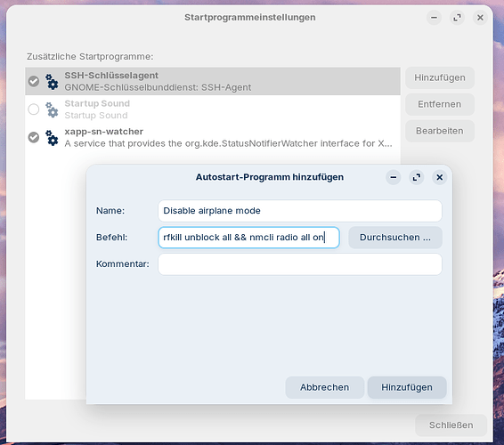The width and height of the screenshot is (504, 445).
Task: Minimize the Startprogrammeinstellungen window
Action: [434, 18]
